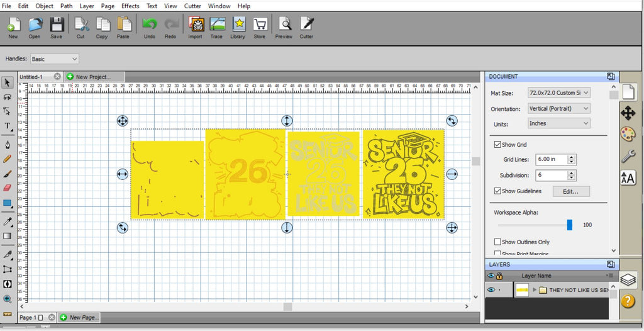Select the Distort transform tool

point(8,269)
